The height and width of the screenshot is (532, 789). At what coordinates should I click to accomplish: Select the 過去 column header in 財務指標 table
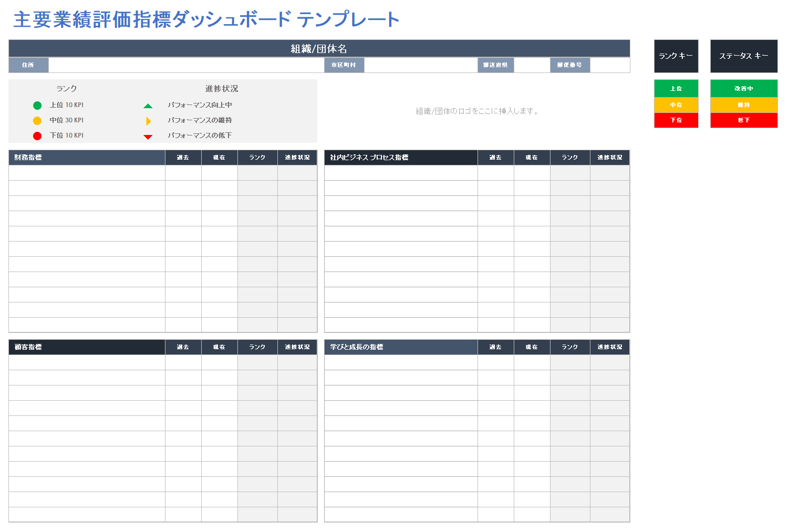183,158
